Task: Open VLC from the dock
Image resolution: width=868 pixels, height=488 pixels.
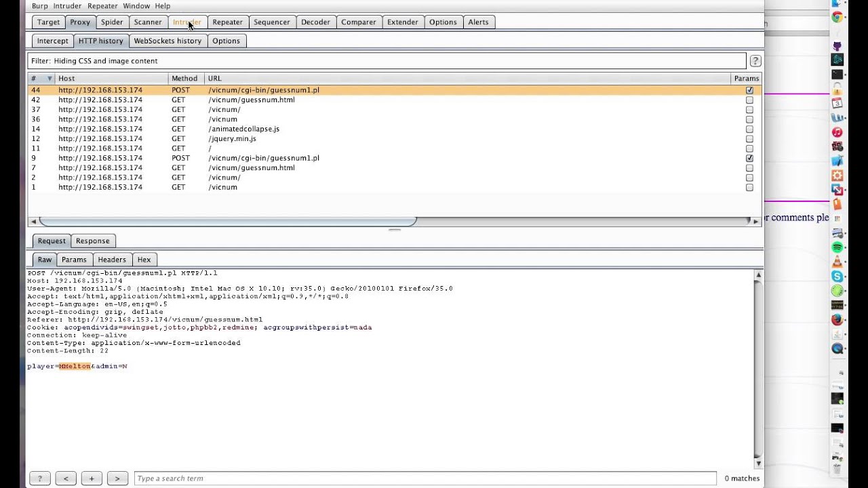Action: (837, 262)
